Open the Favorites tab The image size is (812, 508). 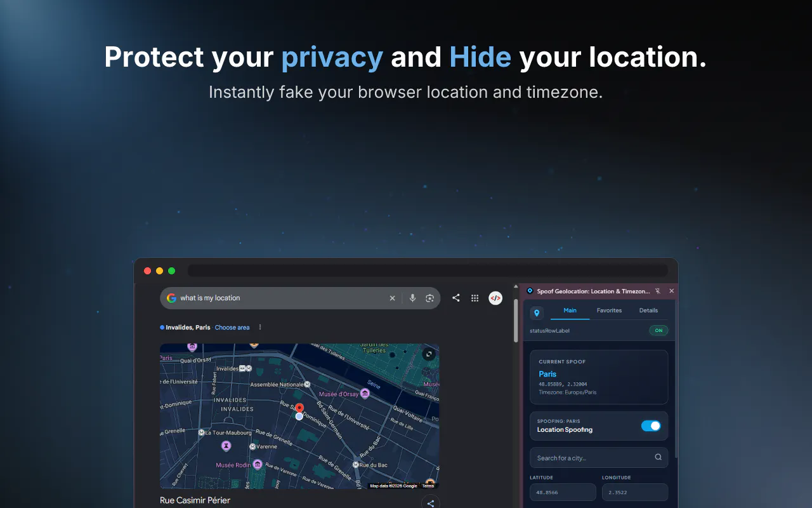(609, 311)
